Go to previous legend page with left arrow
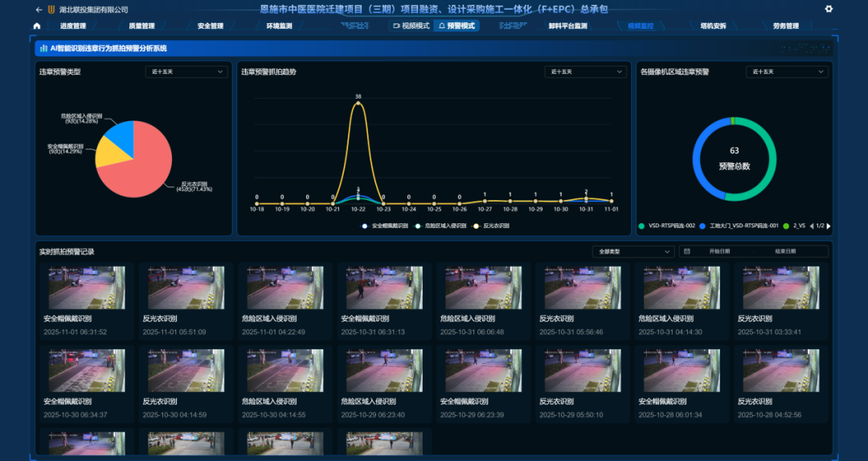This screenshot has width=868, height=461. pos(810,226)
